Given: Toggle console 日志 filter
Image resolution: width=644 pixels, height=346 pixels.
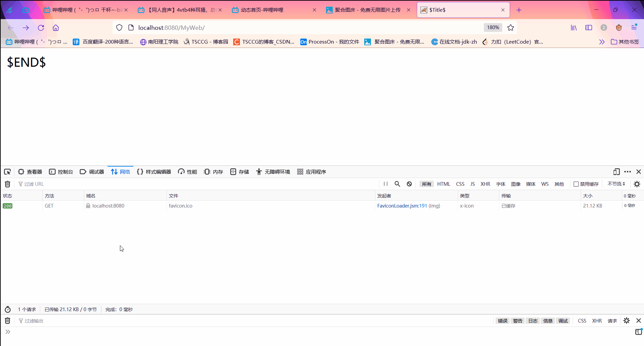Looking at the screenshot, I should (x=533, y=321).
